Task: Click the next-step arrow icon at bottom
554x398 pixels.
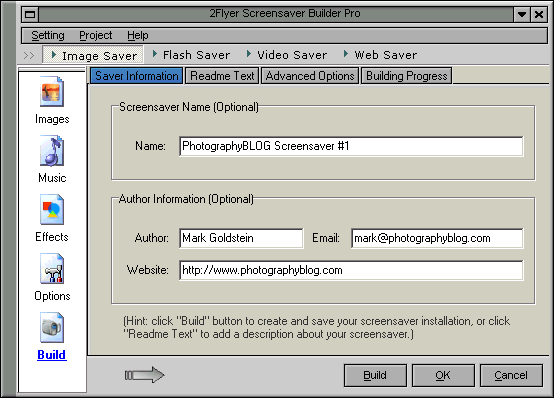Action: click(145, 375)
